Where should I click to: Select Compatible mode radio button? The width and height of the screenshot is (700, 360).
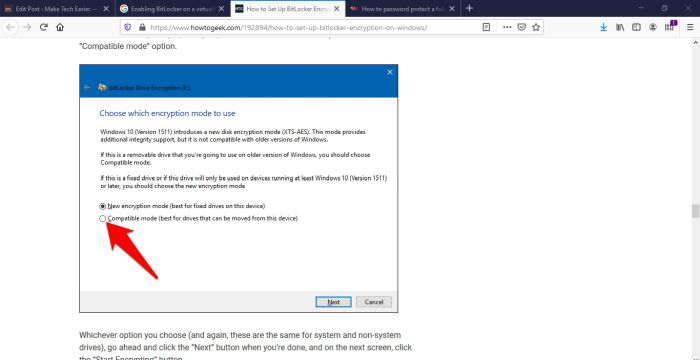[x=103, y=218]
